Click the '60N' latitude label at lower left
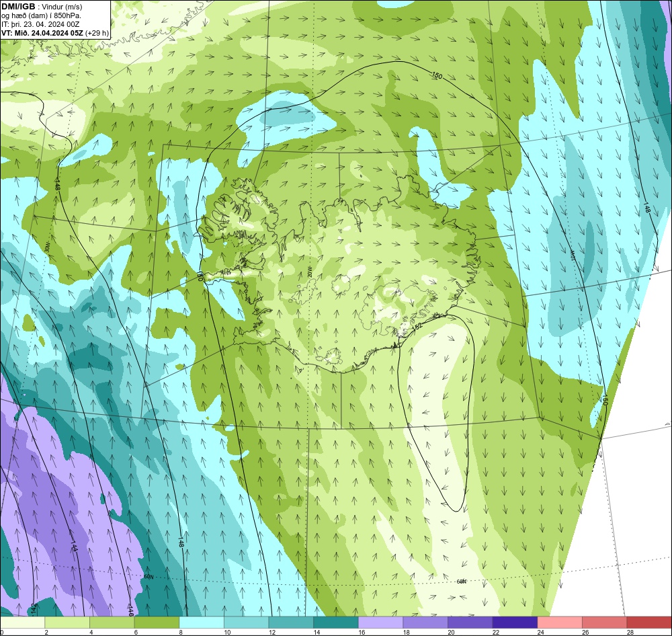Screen dimensions: 672x636 click(149, 577)
